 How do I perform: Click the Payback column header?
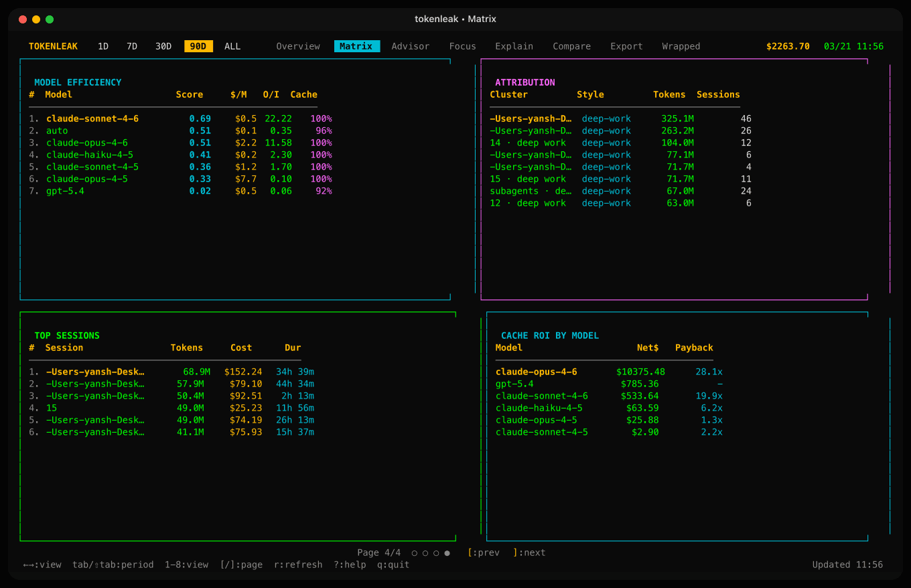694,348
